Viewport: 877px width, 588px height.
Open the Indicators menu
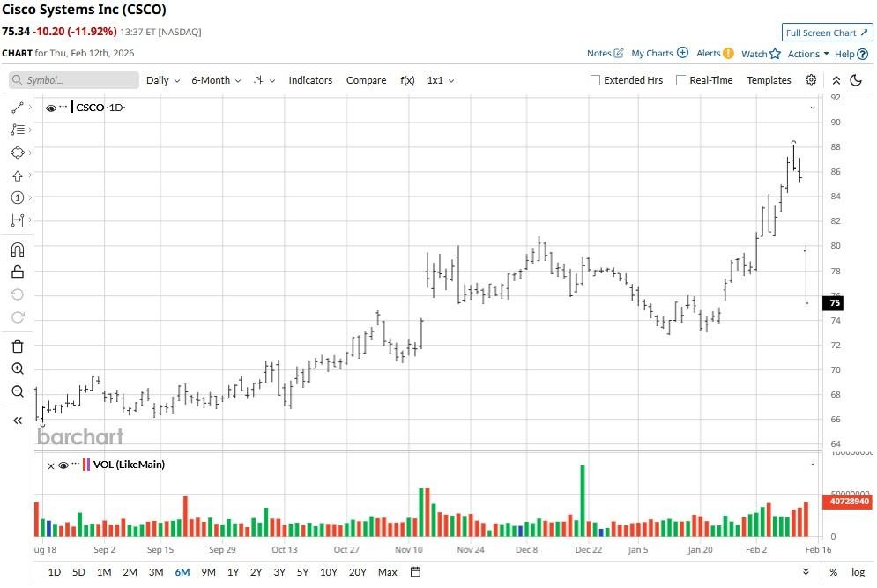point(310,80)
